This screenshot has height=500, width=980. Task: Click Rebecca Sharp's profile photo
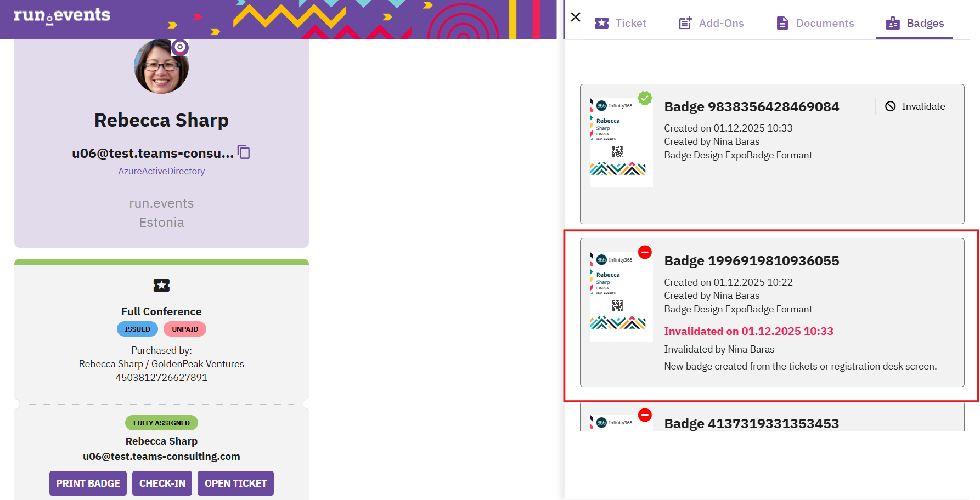point(161,67)
